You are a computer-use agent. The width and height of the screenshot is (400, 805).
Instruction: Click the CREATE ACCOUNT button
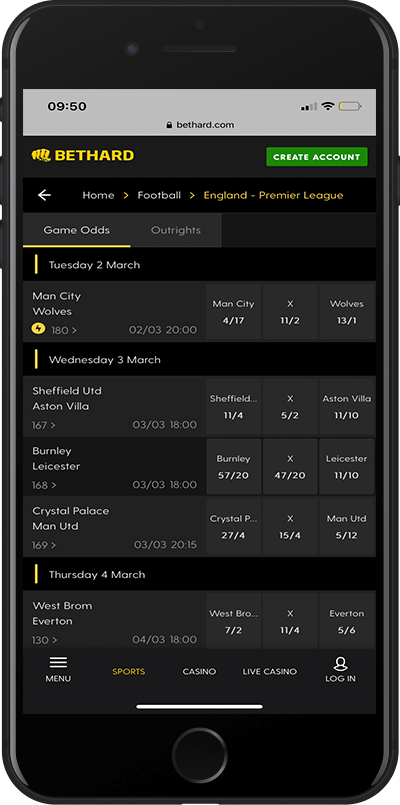(x=317, y=157)
